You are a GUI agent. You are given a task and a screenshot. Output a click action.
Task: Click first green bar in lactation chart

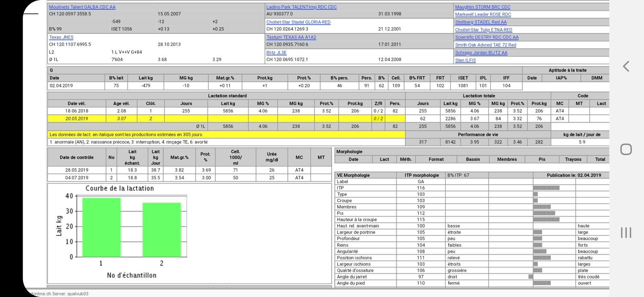coord(101,227)
